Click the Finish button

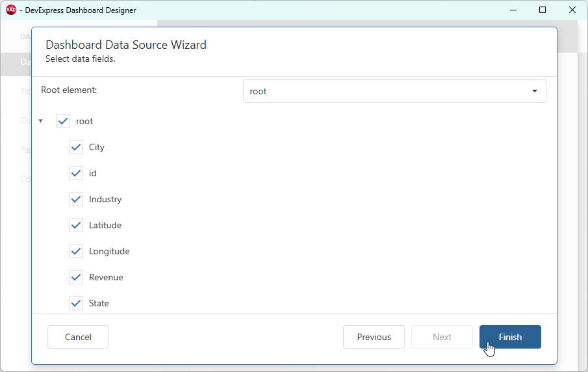(x=510, y=337)
